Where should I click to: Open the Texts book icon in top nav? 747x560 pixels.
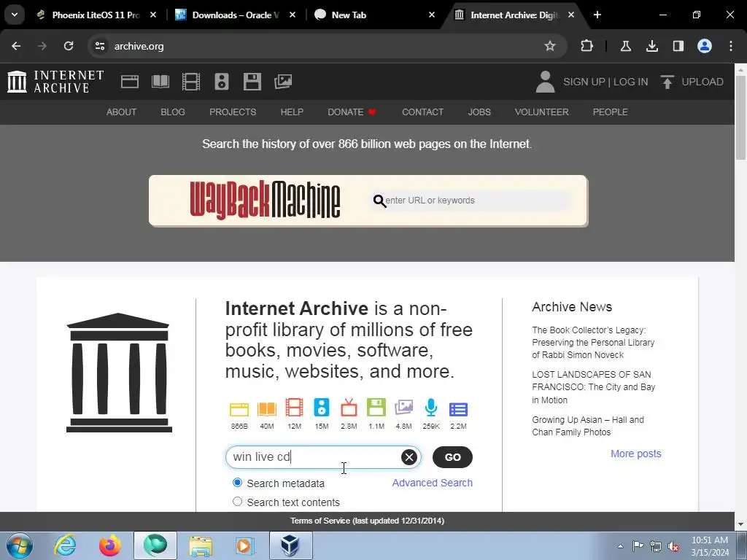coord(160,82)
